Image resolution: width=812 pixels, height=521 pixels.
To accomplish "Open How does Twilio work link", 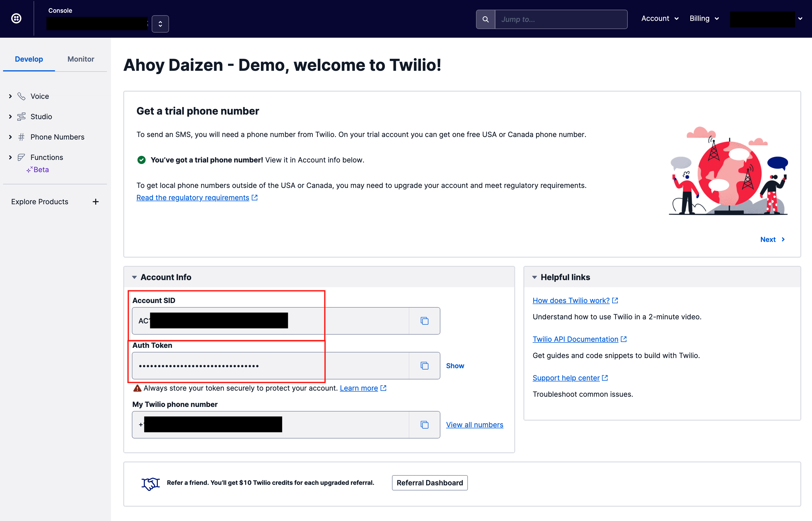I will coord(571,300).
